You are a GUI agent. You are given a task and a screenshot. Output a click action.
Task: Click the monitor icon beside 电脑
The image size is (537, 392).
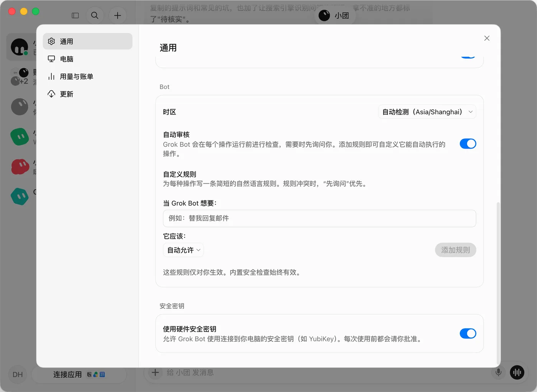tap(51, 59)
